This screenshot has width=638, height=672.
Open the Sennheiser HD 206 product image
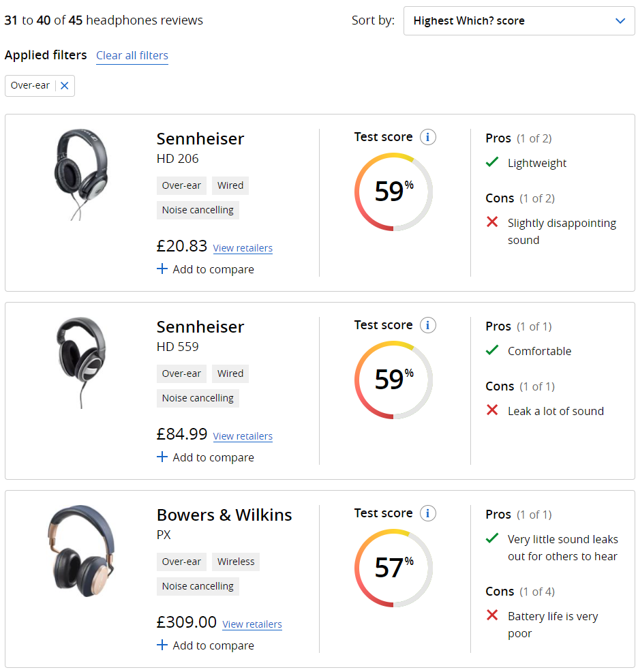tap(80, 174)
